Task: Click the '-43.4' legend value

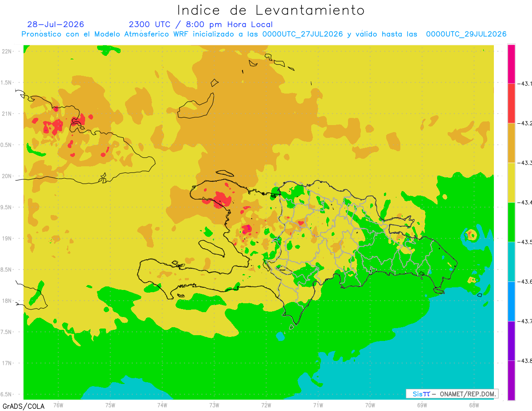Action: (525, 202)
